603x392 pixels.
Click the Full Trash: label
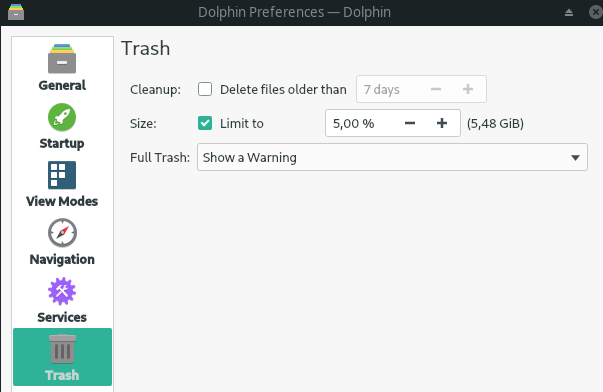(160, 157)
